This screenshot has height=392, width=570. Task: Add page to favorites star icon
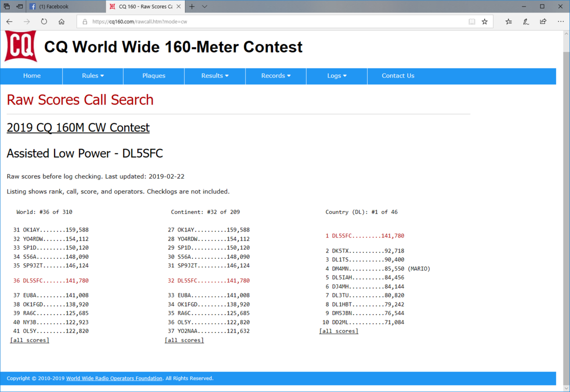click(x=484, y=22)
